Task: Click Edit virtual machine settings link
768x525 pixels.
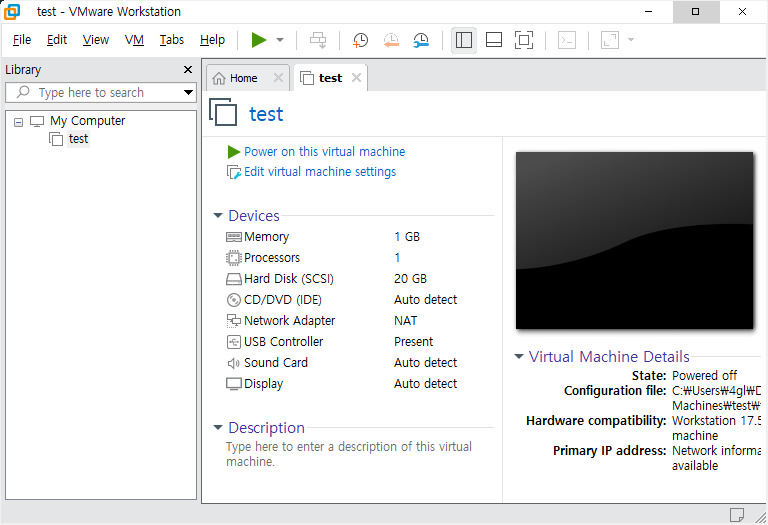Action: (x=320, y=172)
